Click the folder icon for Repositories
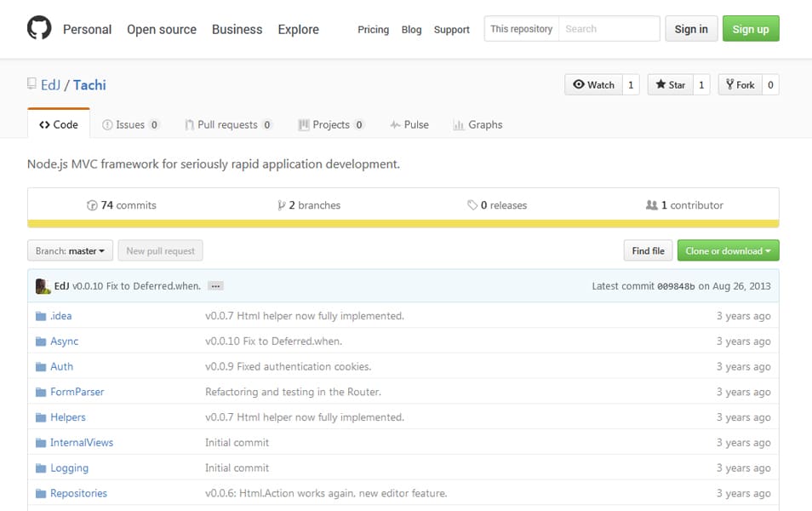Viewport: 812px width, 511px height. (x=41, y=494)
